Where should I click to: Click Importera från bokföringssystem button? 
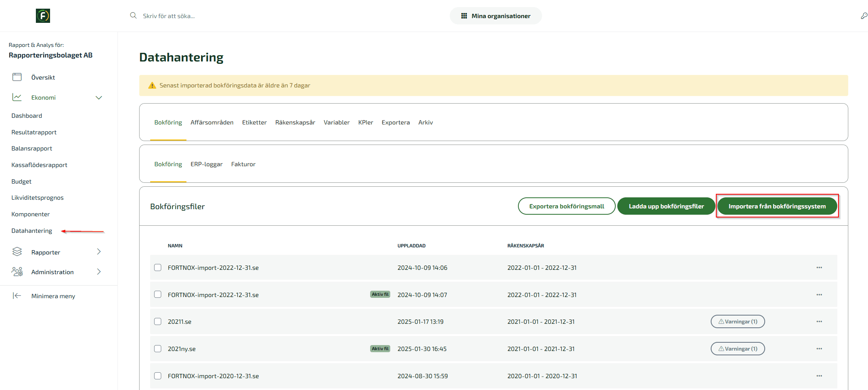[x=777, y=206]
